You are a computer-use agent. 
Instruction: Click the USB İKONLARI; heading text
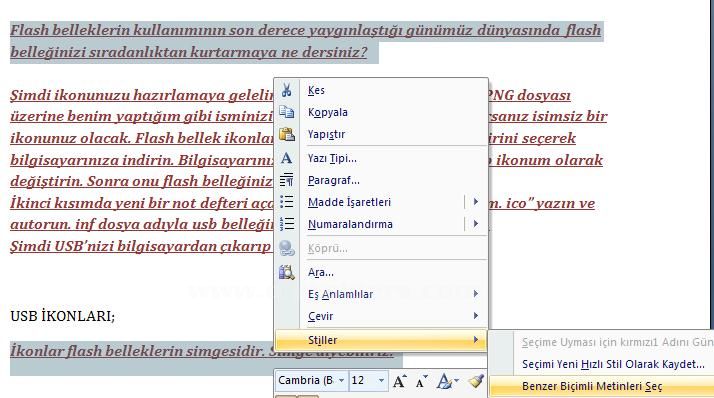[x=63, y=316]
